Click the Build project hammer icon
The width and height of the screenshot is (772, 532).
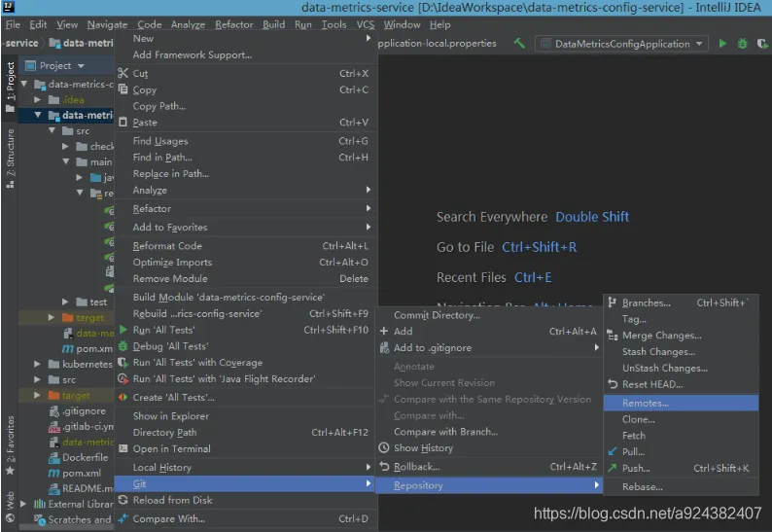click(x=519, y=44)
